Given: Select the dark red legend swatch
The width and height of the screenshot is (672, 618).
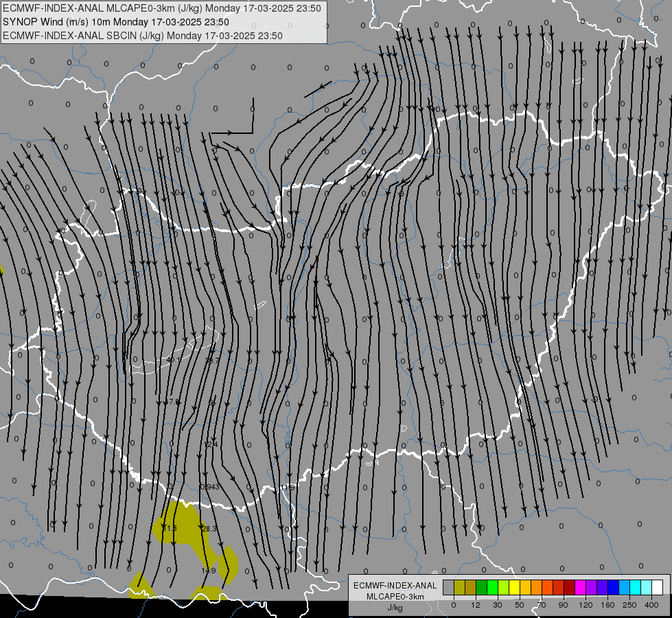Looking at the screenshot, I should click(570, 587).
